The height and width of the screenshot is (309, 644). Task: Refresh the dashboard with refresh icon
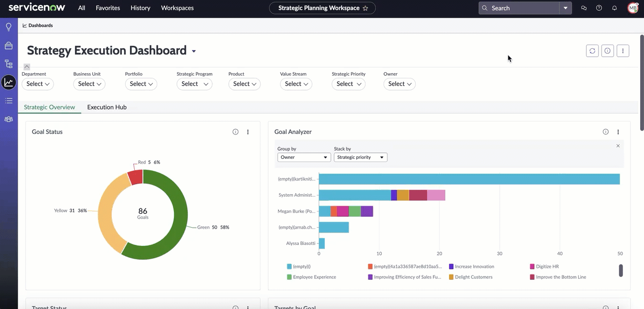coord(592,51)
